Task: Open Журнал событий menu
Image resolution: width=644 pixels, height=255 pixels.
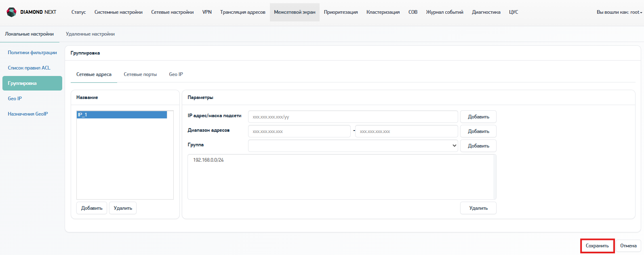Action: tap(445, 12)
